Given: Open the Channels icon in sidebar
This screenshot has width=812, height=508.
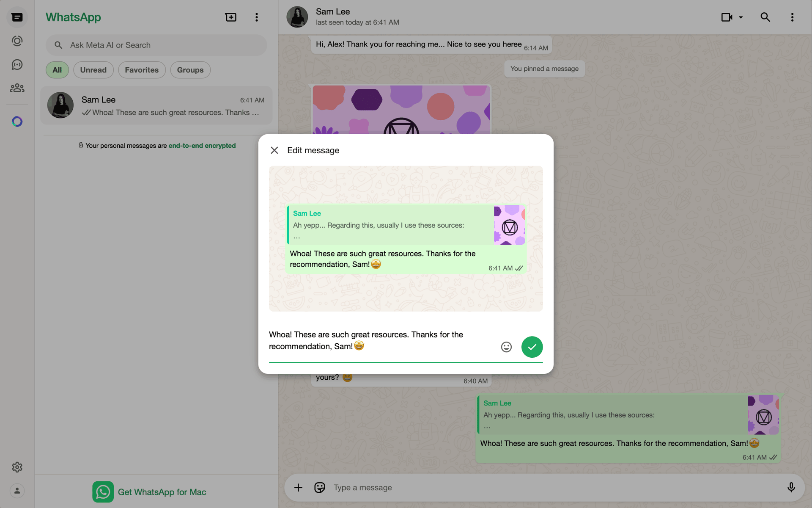Looking at the screenshot, I should coord(17,65).
